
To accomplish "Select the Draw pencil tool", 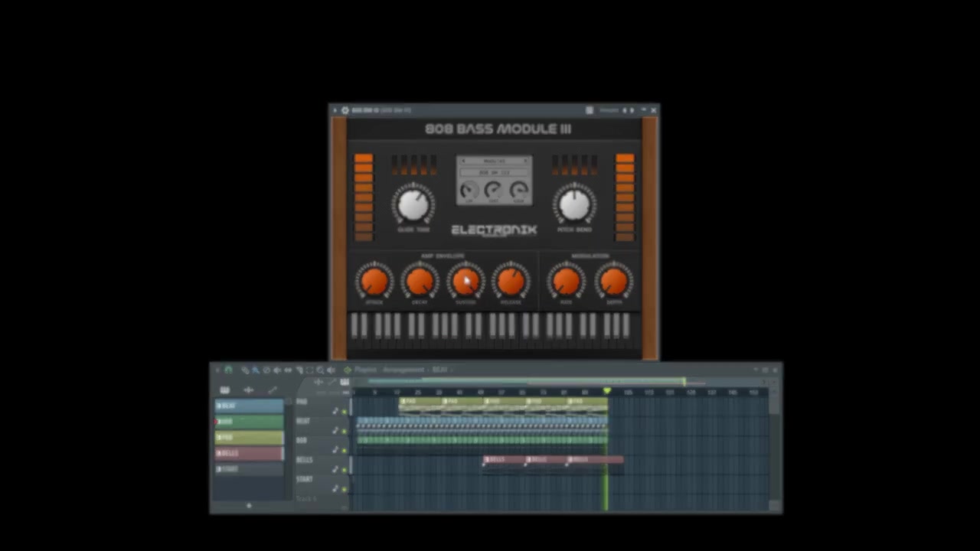I will [245, 370].
